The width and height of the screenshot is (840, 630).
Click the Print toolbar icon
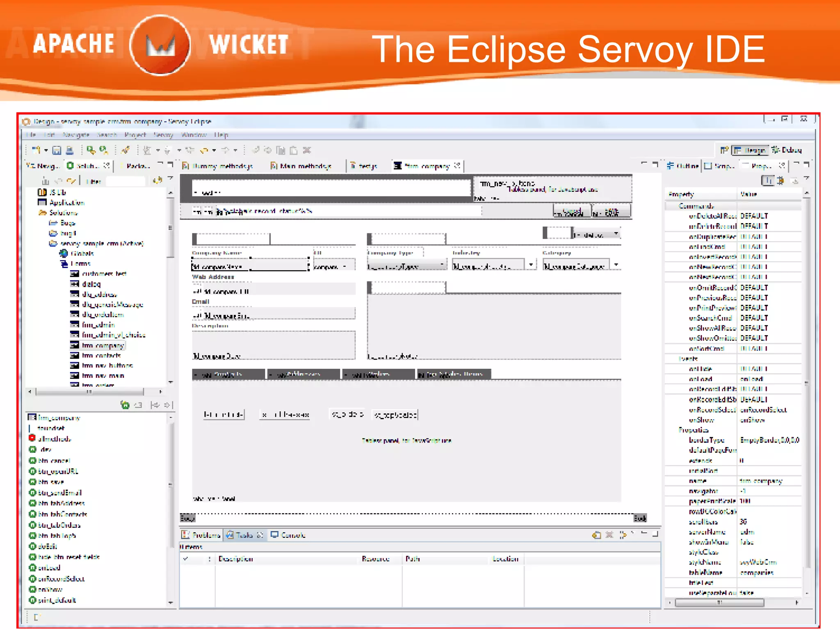[70, 151]
